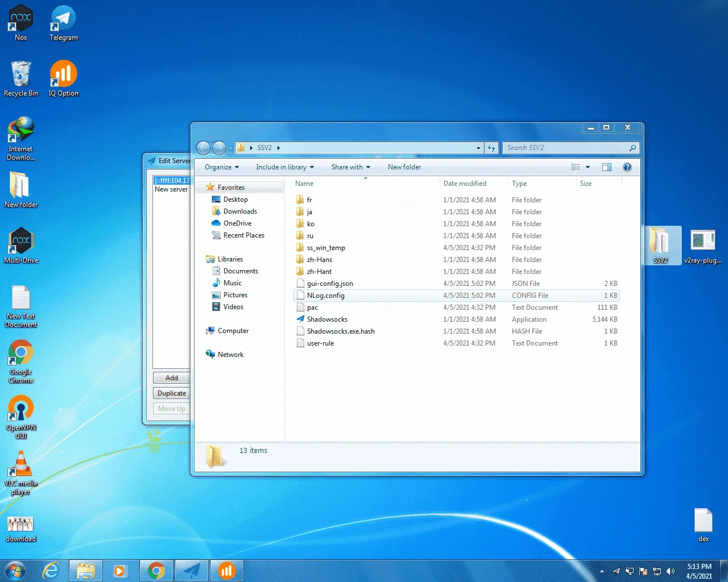Select the Google Chrome desktop icon
This screenshot has width=728, height=582.
click(x=21, y=361)
